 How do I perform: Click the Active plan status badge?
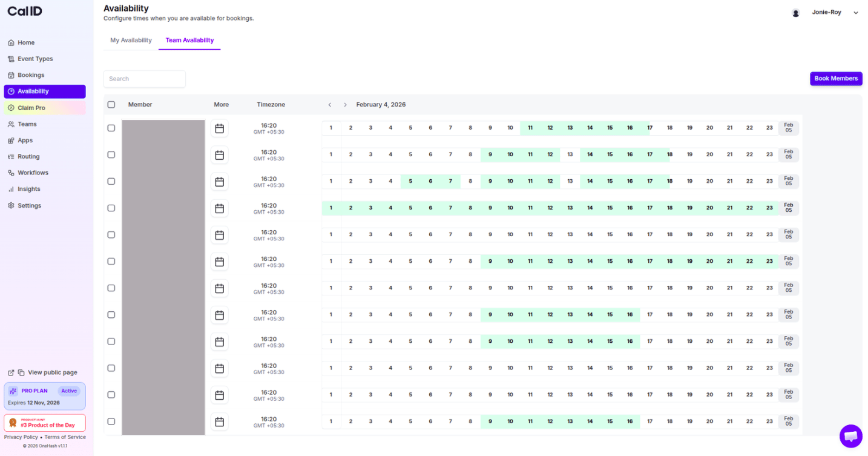69,391
